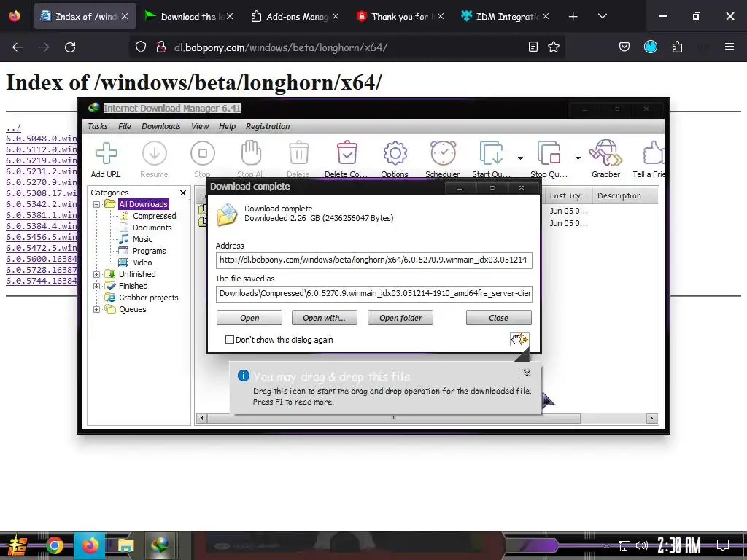Open the Downloads menu
The height and width of the screenshot is (560, 747).
[x=161, y=126]
